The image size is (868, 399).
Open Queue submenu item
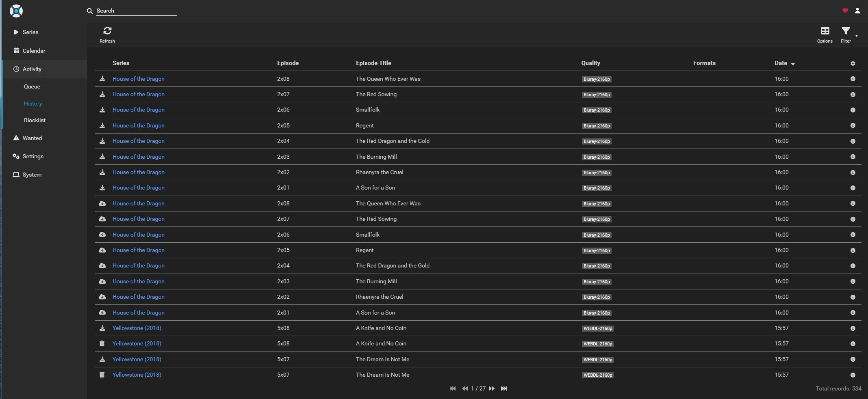pyautogui.click(x=32, y=86)
